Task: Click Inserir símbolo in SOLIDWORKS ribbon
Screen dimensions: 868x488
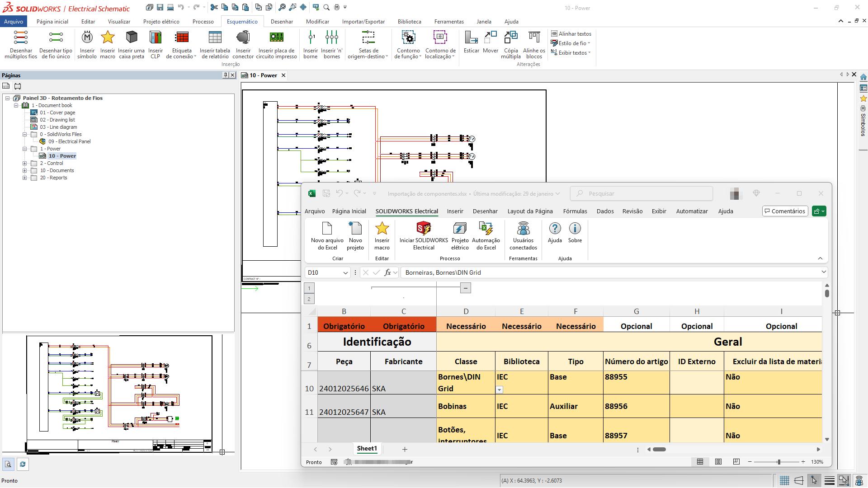Action: point(87,44)
